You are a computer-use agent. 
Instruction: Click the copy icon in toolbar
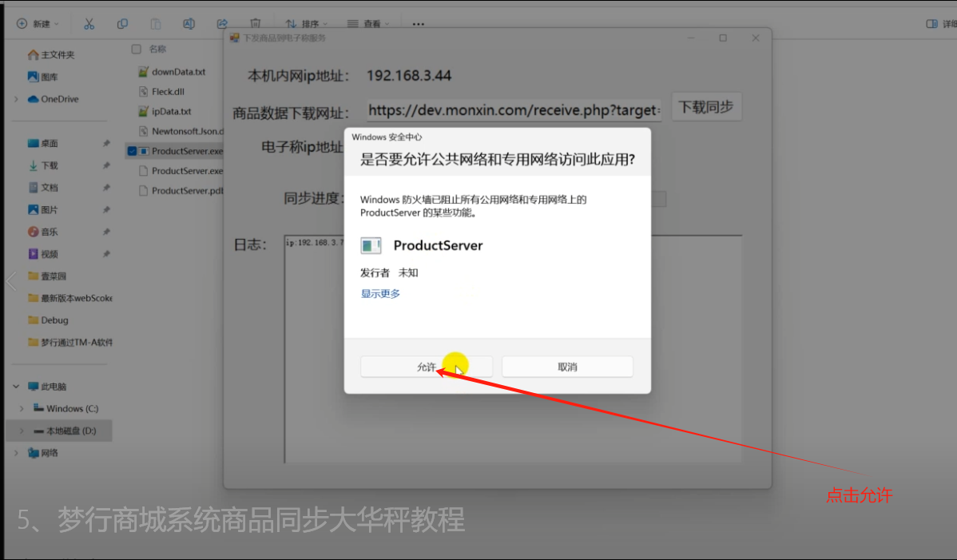click(122, 24)
